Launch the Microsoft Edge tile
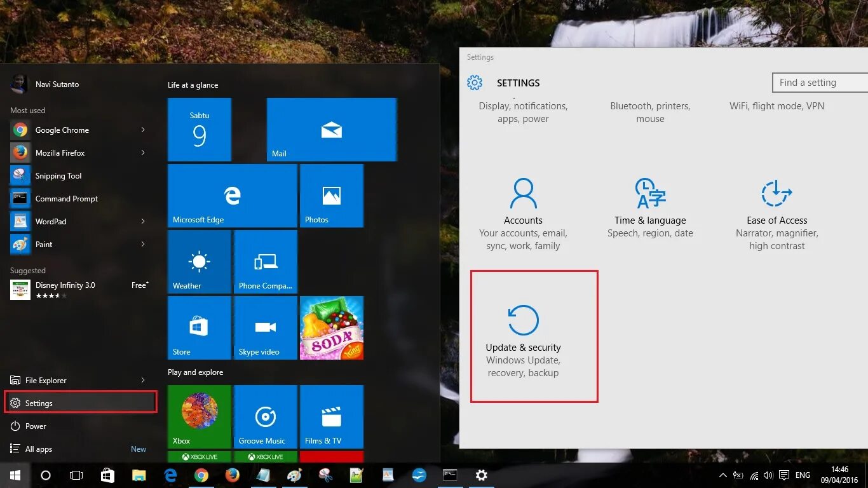This screenshot has width=868, height=488. click(233, 196)
